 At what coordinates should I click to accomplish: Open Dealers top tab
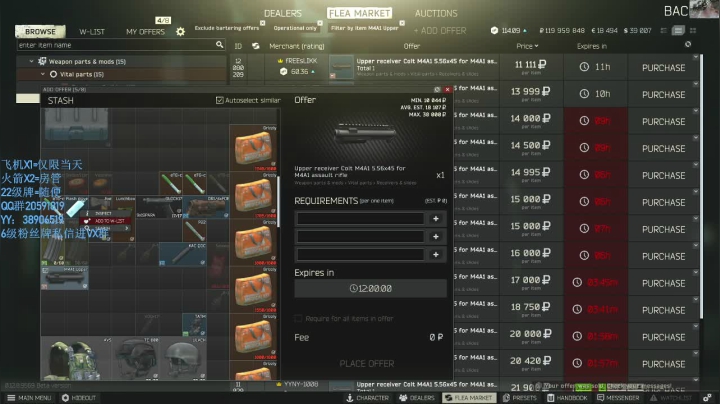point(282,13)
